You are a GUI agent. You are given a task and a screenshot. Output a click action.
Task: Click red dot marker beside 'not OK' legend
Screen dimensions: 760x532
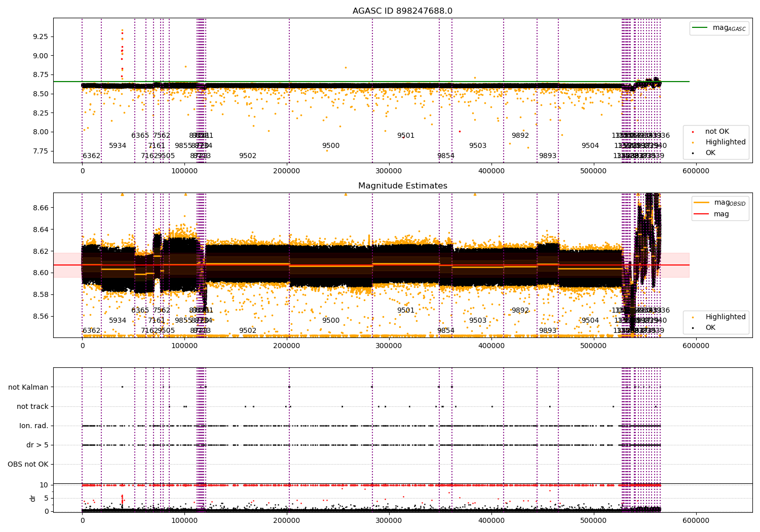[693, 132]
